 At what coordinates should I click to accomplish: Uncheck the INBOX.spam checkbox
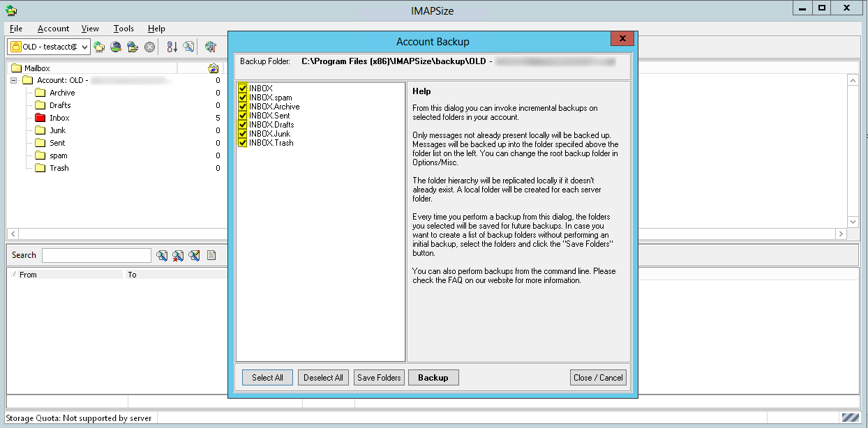click(243, 98)
